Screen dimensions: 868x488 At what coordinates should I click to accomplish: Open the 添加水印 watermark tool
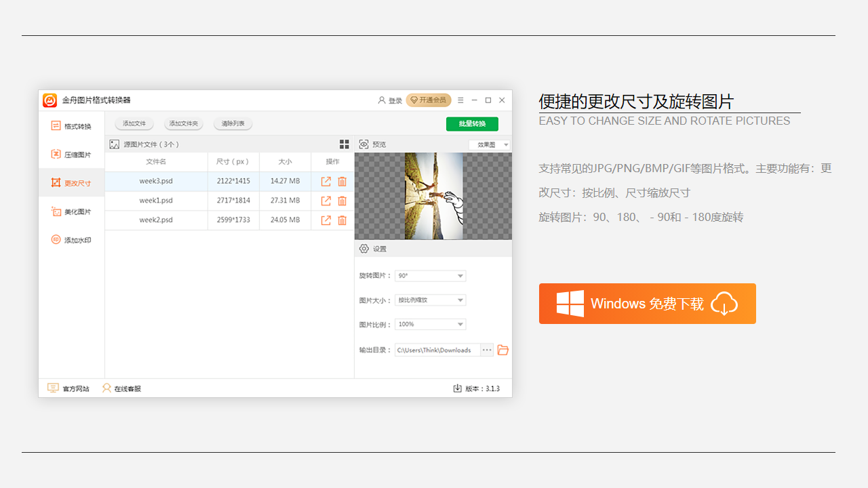click(71, 239)
